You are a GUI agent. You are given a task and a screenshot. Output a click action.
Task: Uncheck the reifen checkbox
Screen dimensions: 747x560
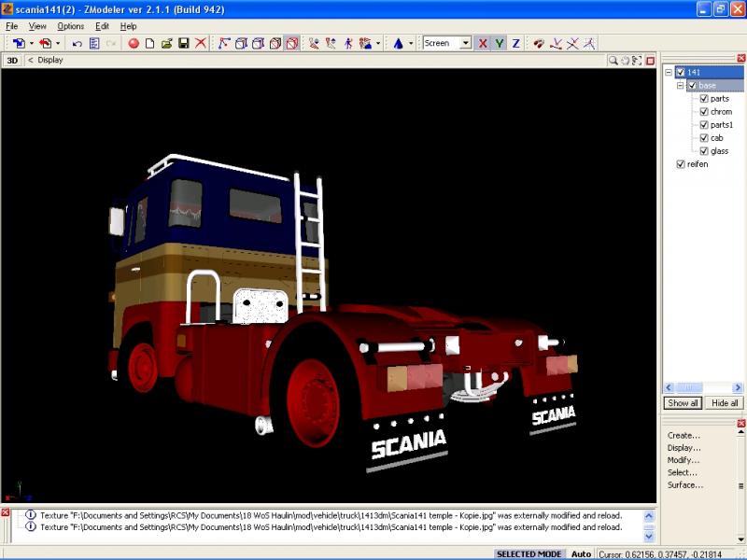pos(681,164)
